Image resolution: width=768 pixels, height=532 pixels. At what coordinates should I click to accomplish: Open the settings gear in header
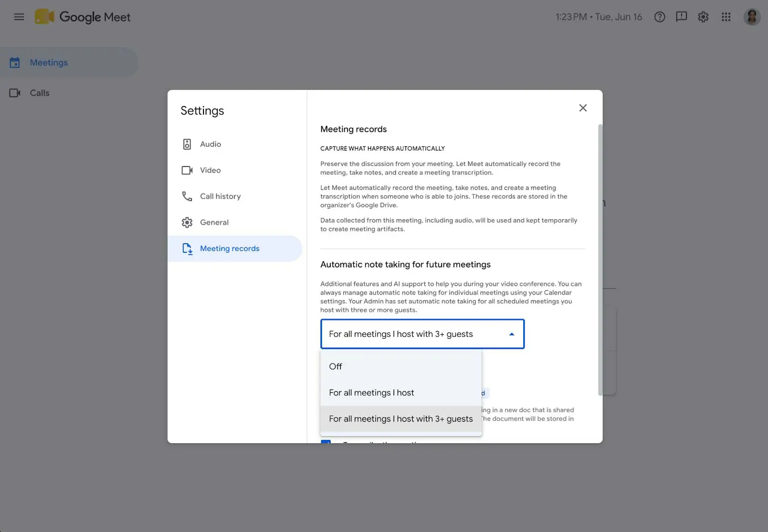click(703, 17)
